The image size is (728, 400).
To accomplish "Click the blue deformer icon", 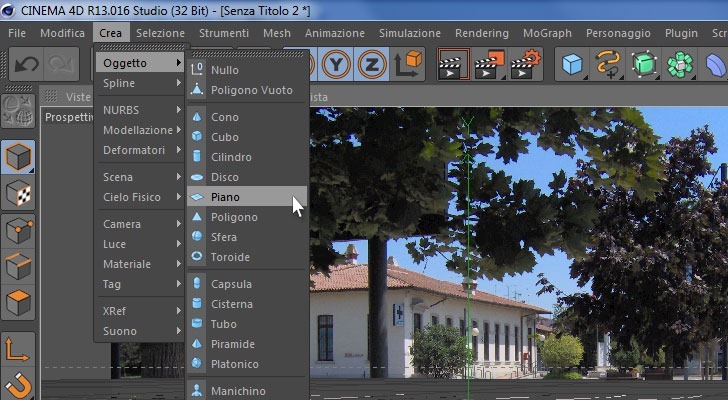I will coord(715,65).
